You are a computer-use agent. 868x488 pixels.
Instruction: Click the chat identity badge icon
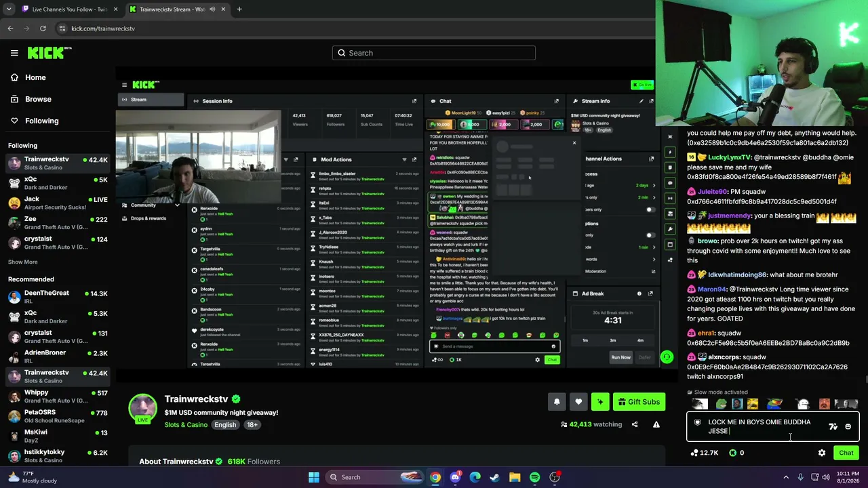697,422
